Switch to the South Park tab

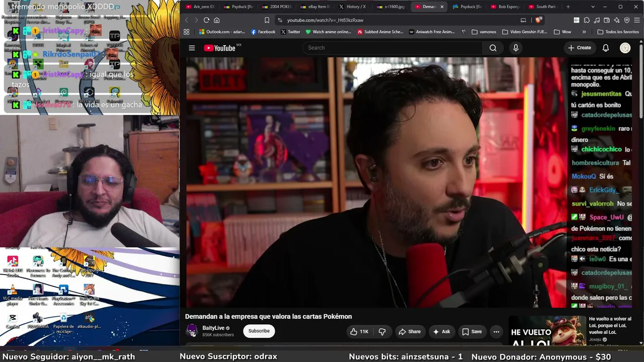(x=542, y=7)
